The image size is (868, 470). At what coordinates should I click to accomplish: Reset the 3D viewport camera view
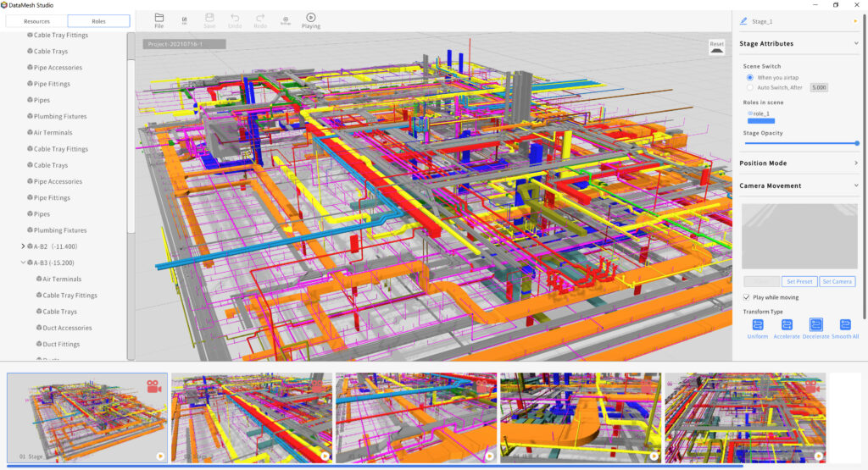point(716,47)
